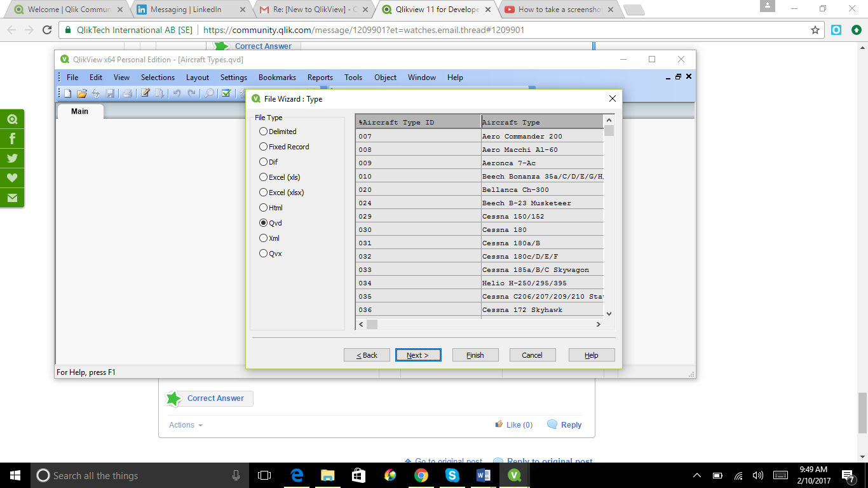Click the green up-arrow Chrome extension icon
The image size is (868, 488).
click(x=856, y=30)
